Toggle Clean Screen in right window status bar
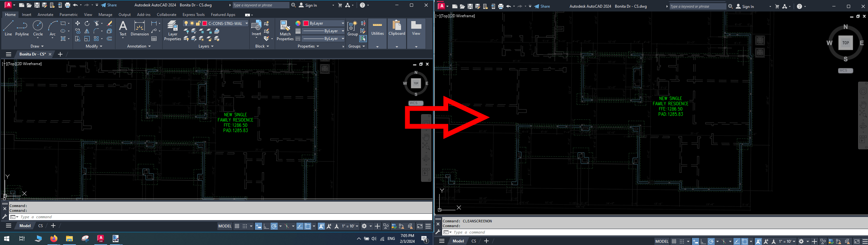 [x=857, y=241]
